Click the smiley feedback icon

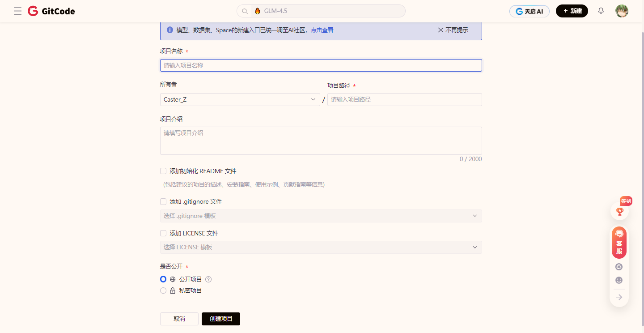pyautogui.click(x=619, y=280)
